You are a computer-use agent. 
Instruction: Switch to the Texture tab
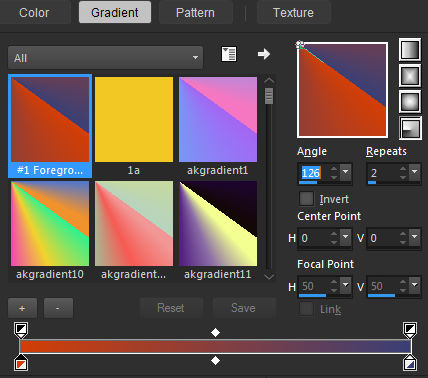pyautogui.click(x=293, y=13)
